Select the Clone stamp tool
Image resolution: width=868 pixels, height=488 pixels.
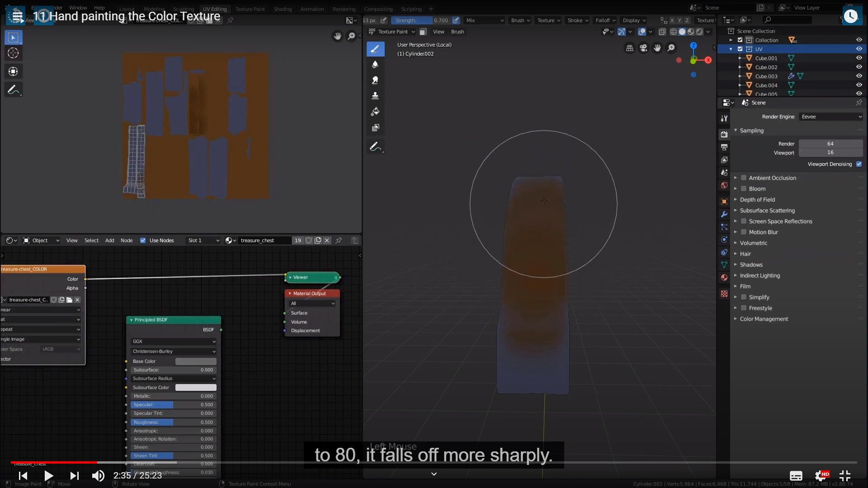(375, 96)
